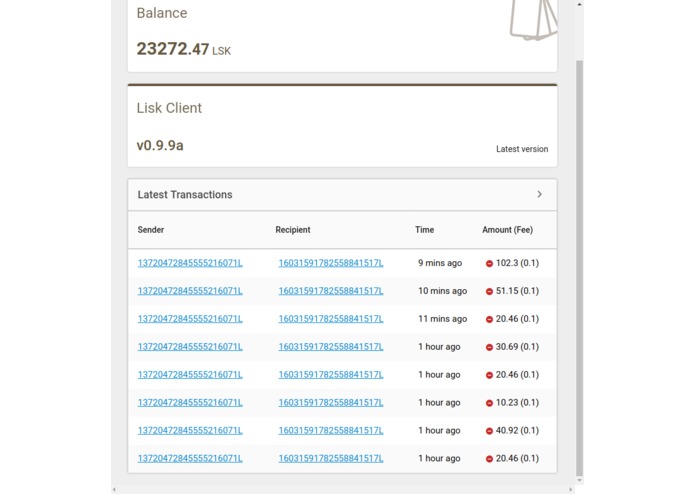Open recipient address in 30.69 transaction row
695x494 pixels.
[x=331, y=347]
